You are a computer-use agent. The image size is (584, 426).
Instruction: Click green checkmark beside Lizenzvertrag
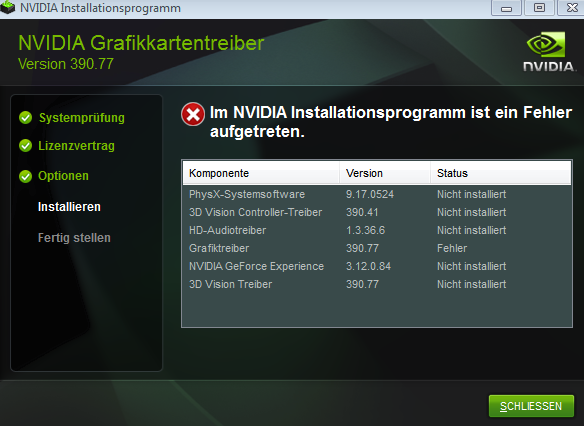[25, 146]
